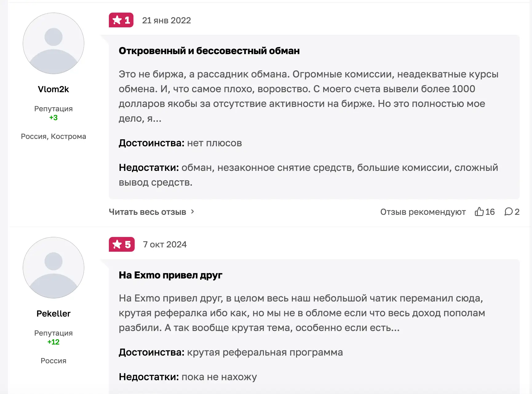Screen dimensions: 532x394
Task: Open comments via the speech bubble icon
Action: (508, 211)
